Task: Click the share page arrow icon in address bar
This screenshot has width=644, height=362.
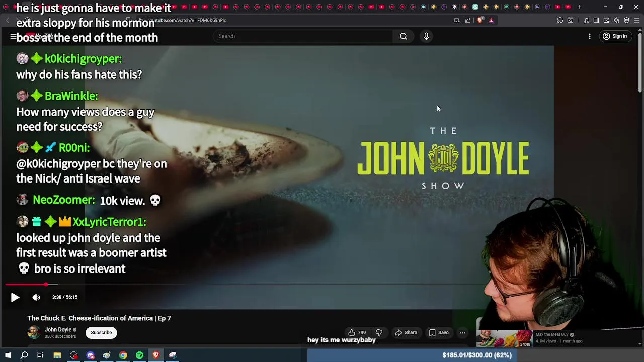Action: tap(468, 20)
